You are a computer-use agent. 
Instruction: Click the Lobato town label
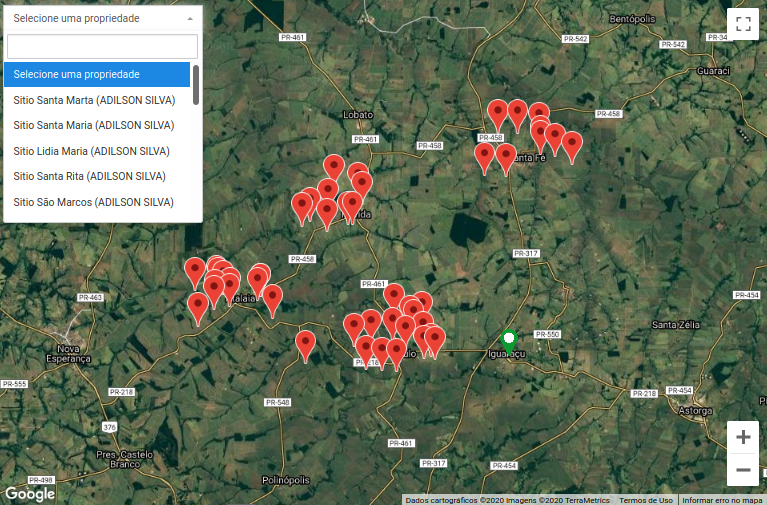point(358,115)
